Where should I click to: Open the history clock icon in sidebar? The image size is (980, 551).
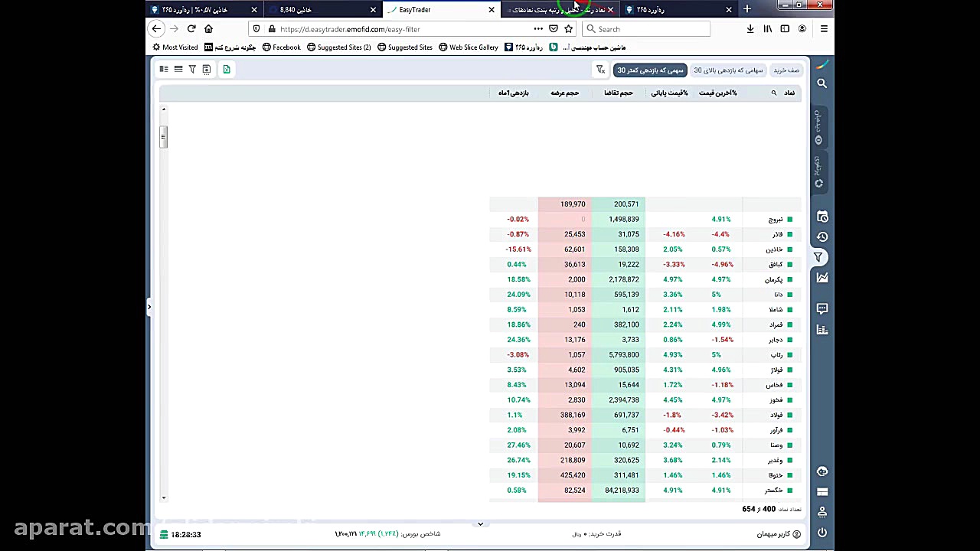822,237
